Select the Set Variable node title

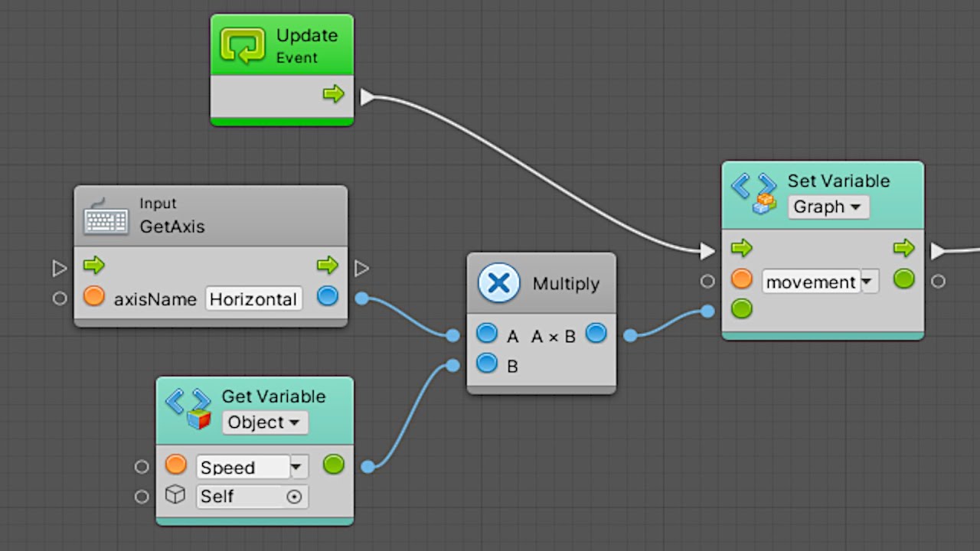click(838, 181)
